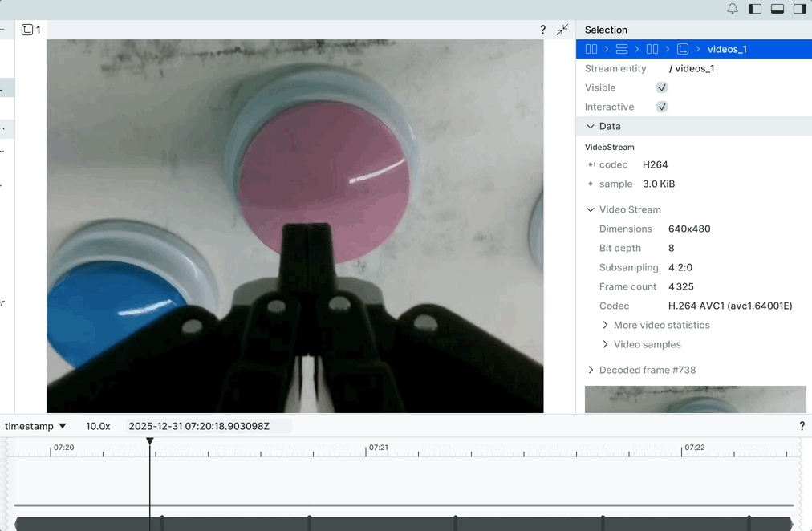Click the dark data density bar
Image resolution: width=812 pixels, height=531 pixels.
coord(404,524)
